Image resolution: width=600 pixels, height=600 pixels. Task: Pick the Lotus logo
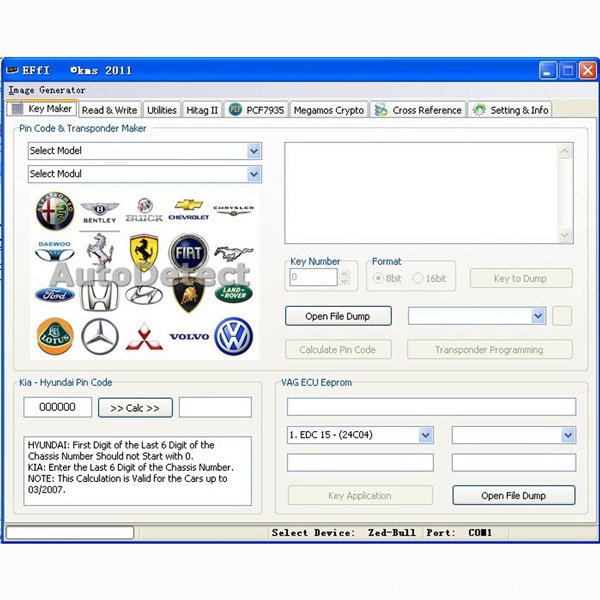click(x=55, y=336)
